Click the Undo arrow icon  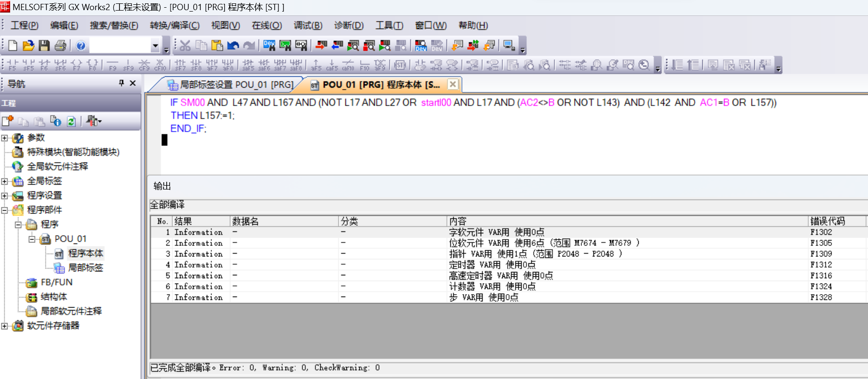(233, 46)
